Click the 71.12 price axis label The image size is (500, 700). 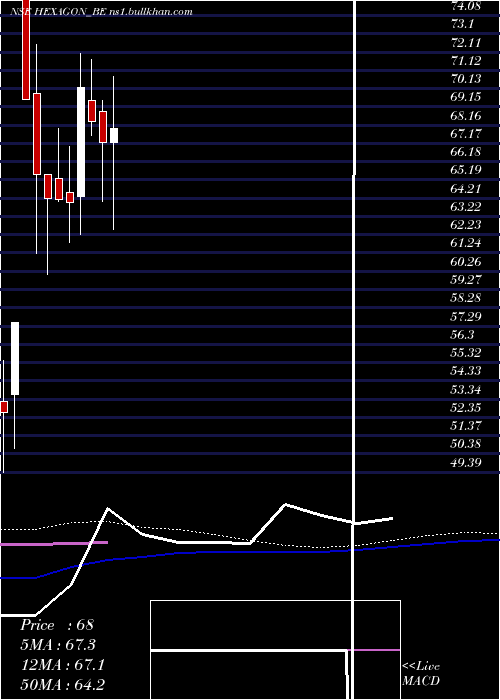coord(466,60)
